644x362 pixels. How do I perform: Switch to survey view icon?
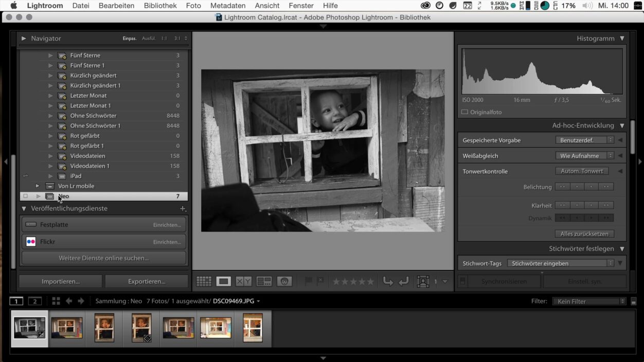[x=264, y=281]
